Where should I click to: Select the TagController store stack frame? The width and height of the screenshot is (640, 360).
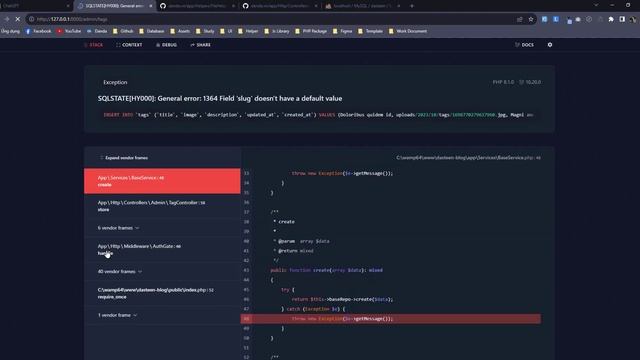click(162, 206)
